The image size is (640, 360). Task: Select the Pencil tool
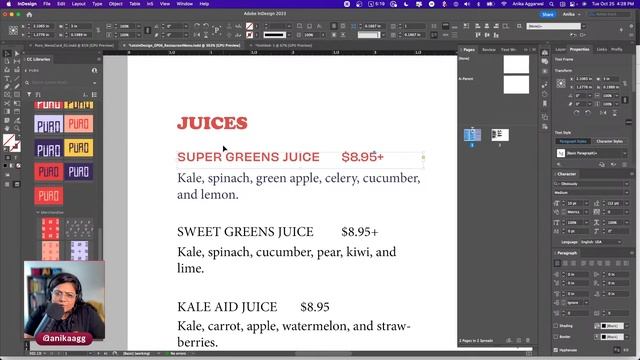click(x=17, y=87)
